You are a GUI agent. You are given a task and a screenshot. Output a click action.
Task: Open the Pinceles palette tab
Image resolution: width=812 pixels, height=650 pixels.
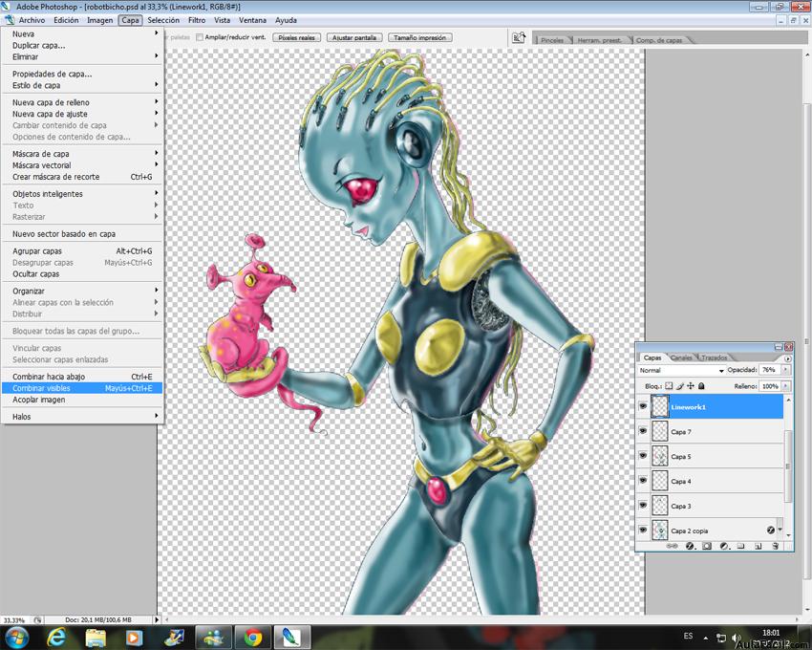coord(552,40)
